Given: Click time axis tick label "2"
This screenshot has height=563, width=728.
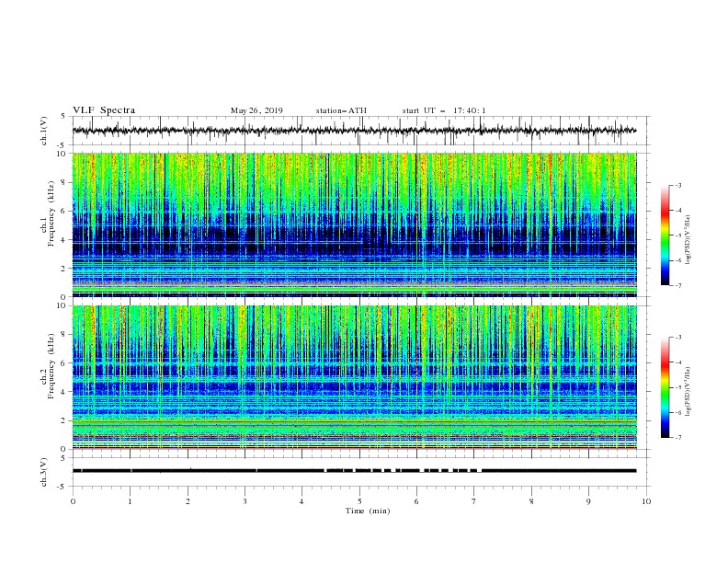Looking at the screenshot, I should [x=188, y=501].
